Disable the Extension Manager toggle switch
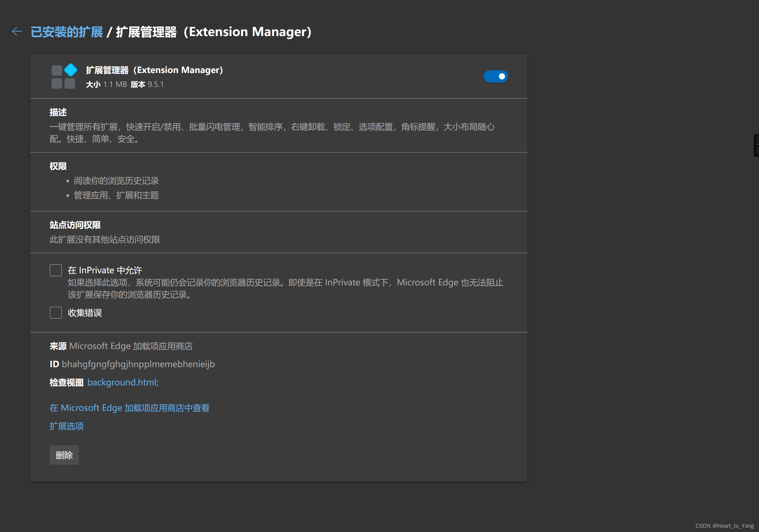Image resolution: width=759 pixels, height=532 pixels. [x=495, y=76]
